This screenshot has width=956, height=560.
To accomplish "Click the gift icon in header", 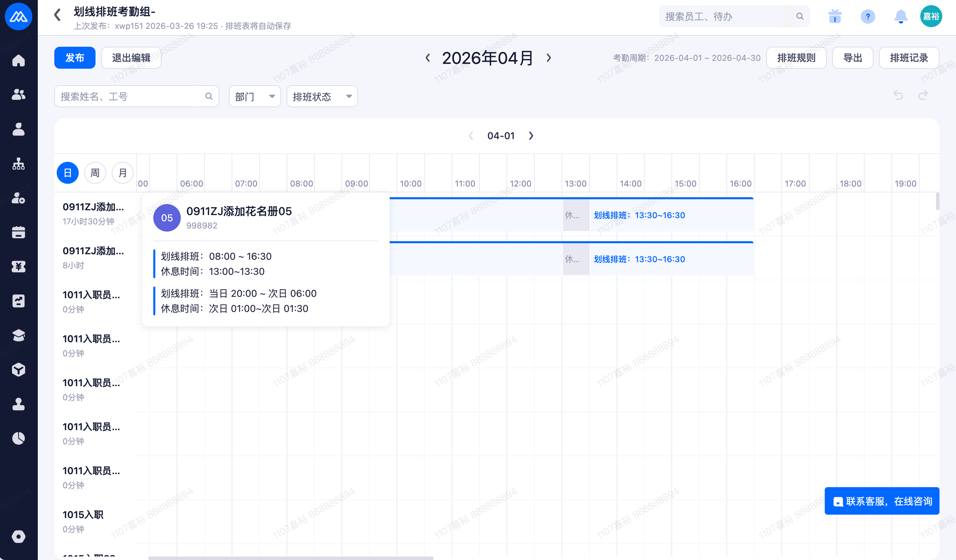I will (835, 16).
